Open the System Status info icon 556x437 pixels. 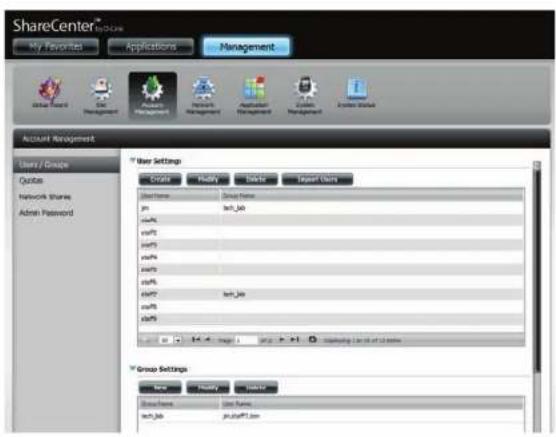click(x=356, y=92)
